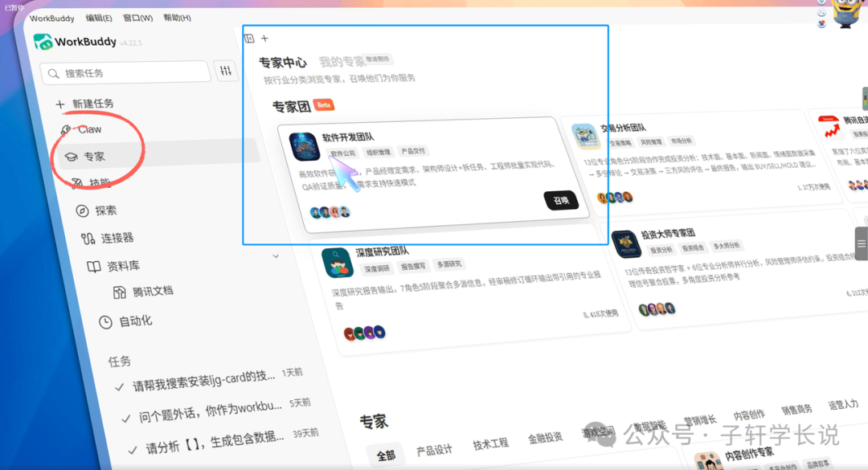Open the 资料库 book icon
This screenshot has height=470, width=868.
93,266
